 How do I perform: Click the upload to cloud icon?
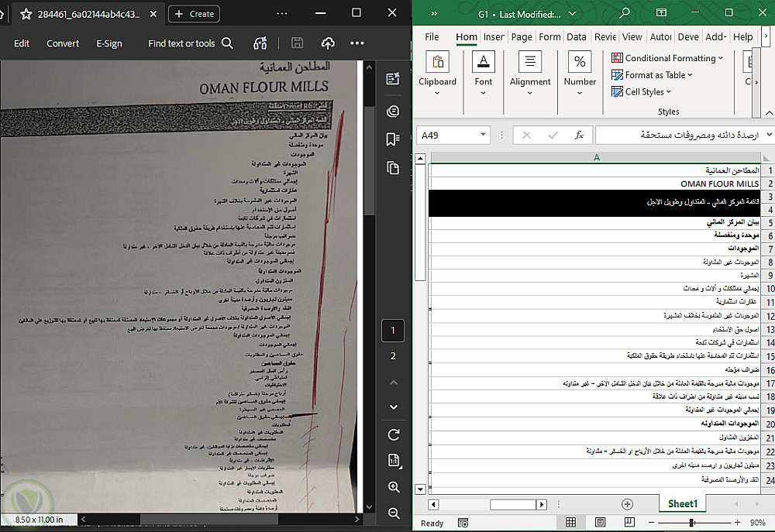point(328,43)
